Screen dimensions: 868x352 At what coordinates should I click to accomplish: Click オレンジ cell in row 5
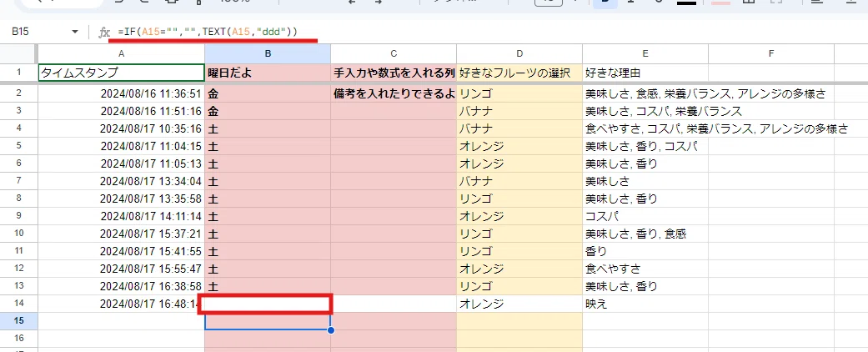(519, 146)
